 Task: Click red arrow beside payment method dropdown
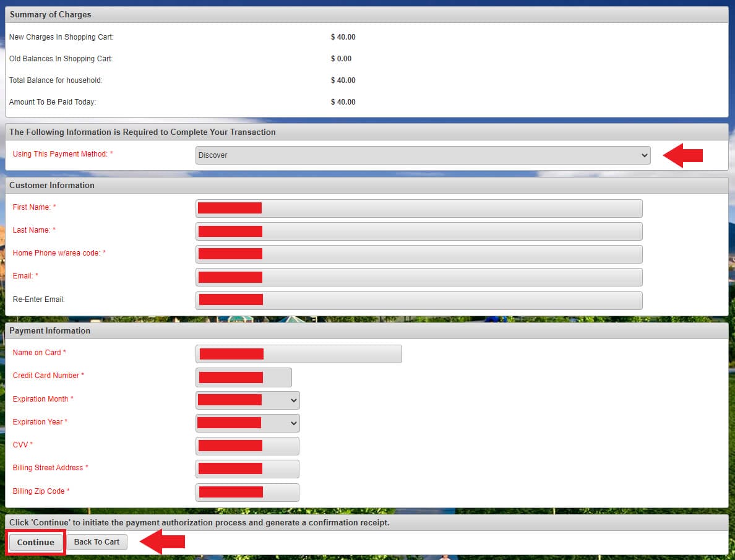pyautogui.click(x=683, y=155)
